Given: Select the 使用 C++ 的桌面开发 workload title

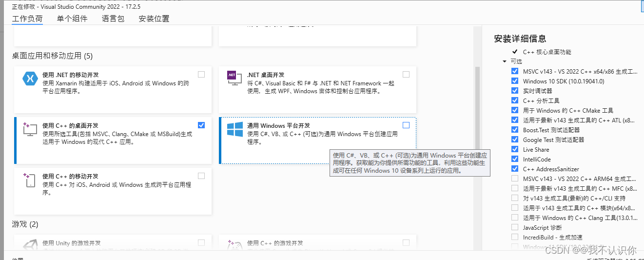Looking at the screenshot, I should 70,125.
